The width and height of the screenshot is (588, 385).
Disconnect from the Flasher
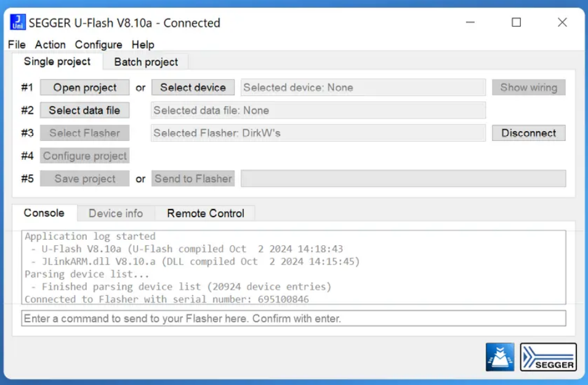(528, 133)
